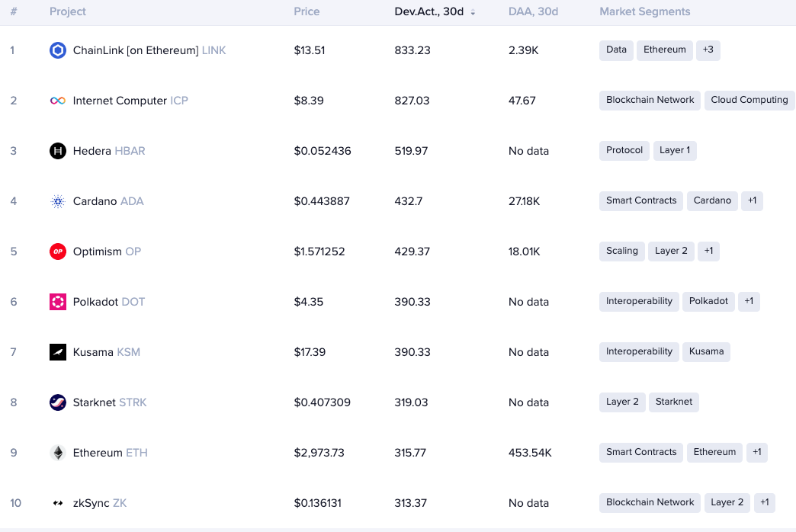Expand +1 more segments for Optimism
Image resolution: width=796 pixels, height=532 pixels.
708,251
